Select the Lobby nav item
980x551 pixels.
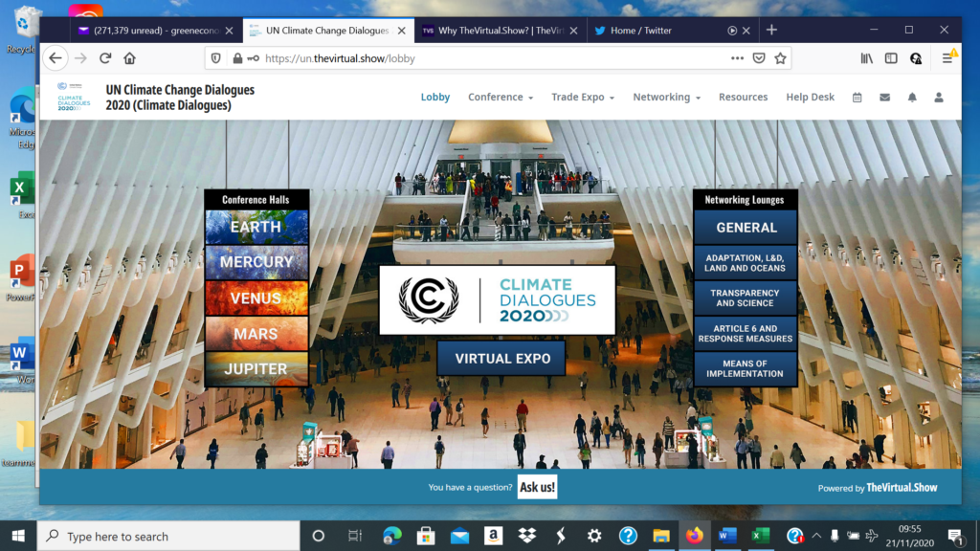(435, 97)
